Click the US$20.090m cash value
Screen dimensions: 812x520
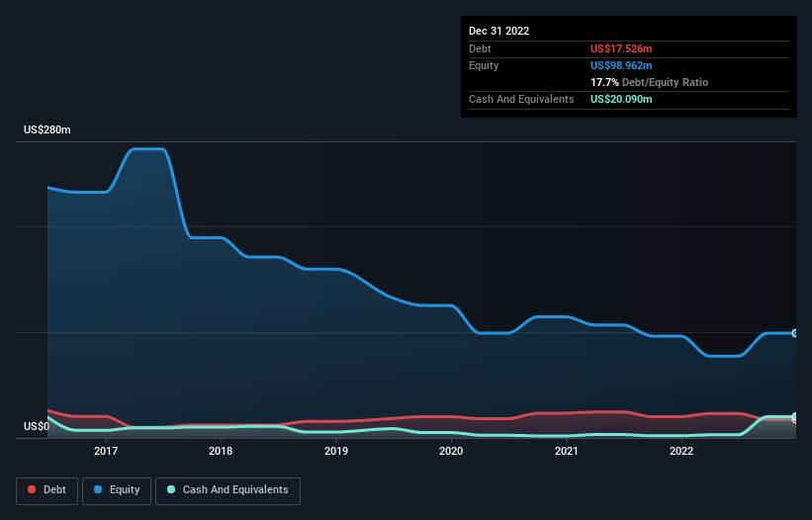(x=621, y=99)
